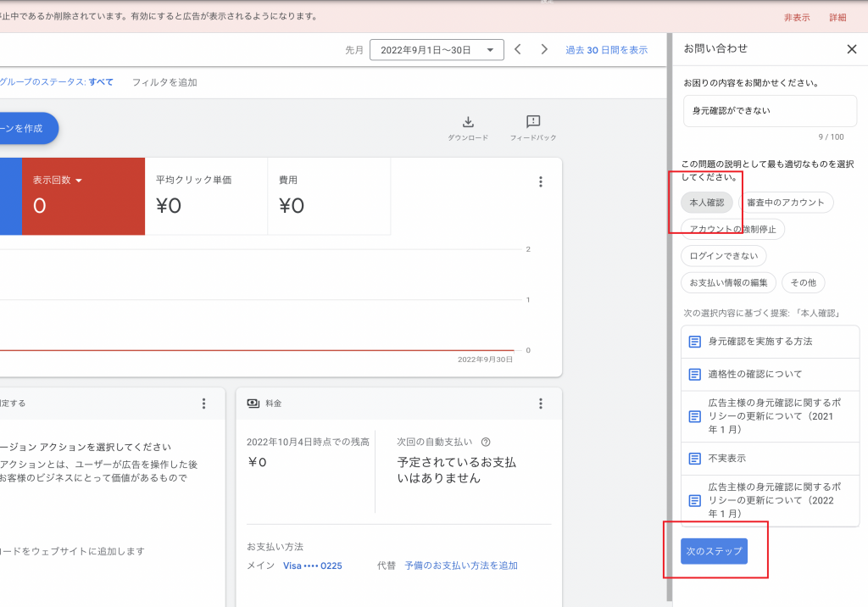Close the お問い合わせ panel

pos(851,48)
